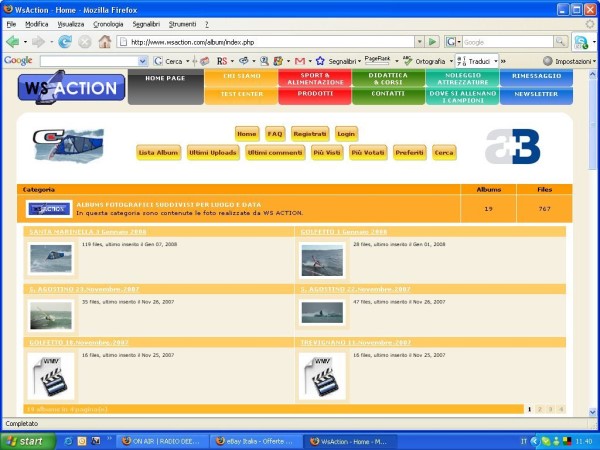Reload the page with the refresh icon
The height and width of the screenshot is (450, 600).
point(65,42)
